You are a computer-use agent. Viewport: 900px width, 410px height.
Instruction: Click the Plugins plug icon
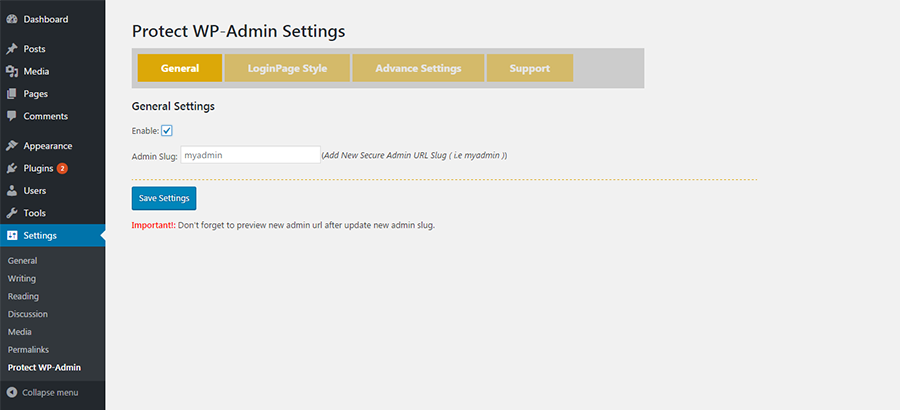11,169
